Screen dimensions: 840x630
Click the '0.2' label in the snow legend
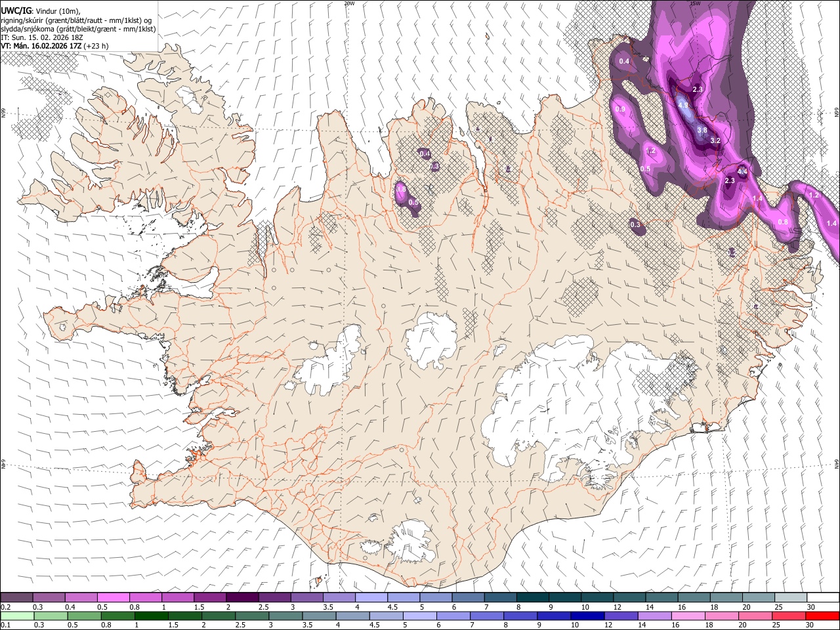click(5, 608)
